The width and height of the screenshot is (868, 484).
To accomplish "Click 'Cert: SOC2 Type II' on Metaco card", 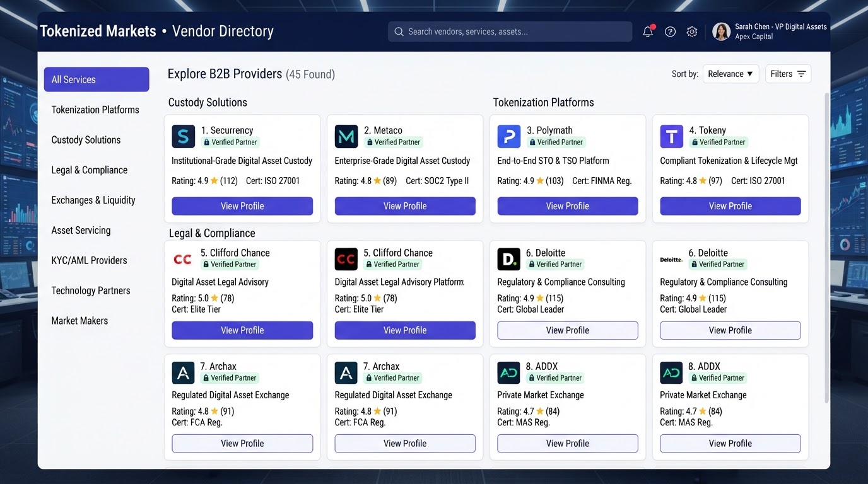I will [437, 181].
